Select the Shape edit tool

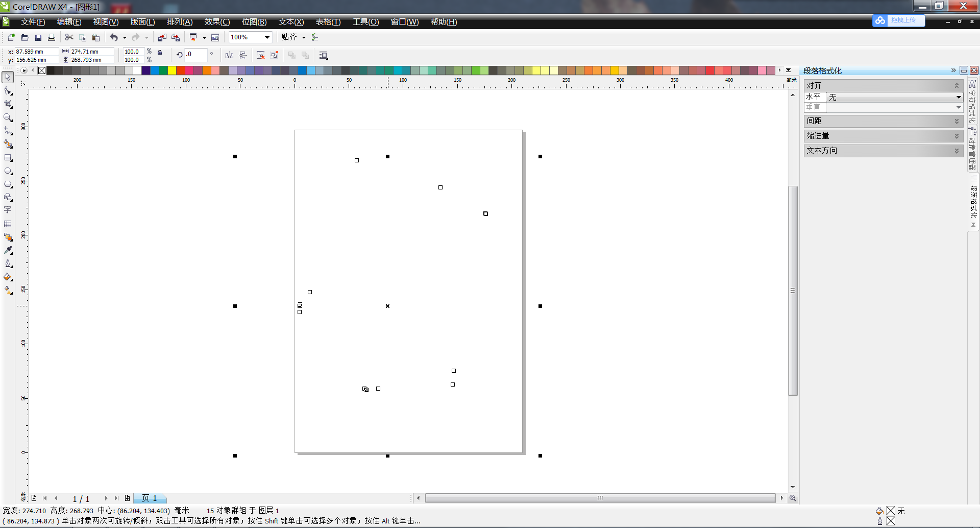point(8,91)
